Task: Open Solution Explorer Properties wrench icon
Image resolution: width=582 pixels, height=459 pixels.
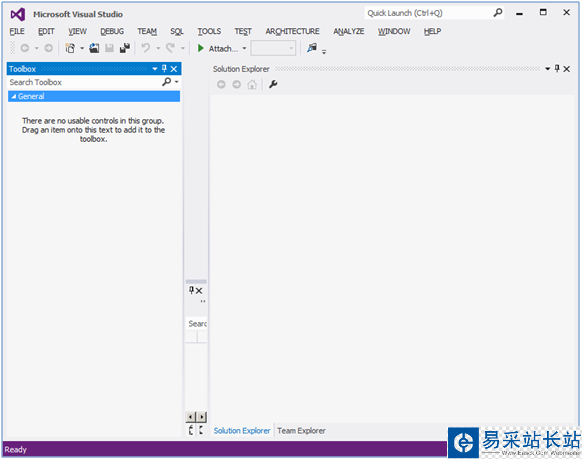Action: tap(273, 84)
